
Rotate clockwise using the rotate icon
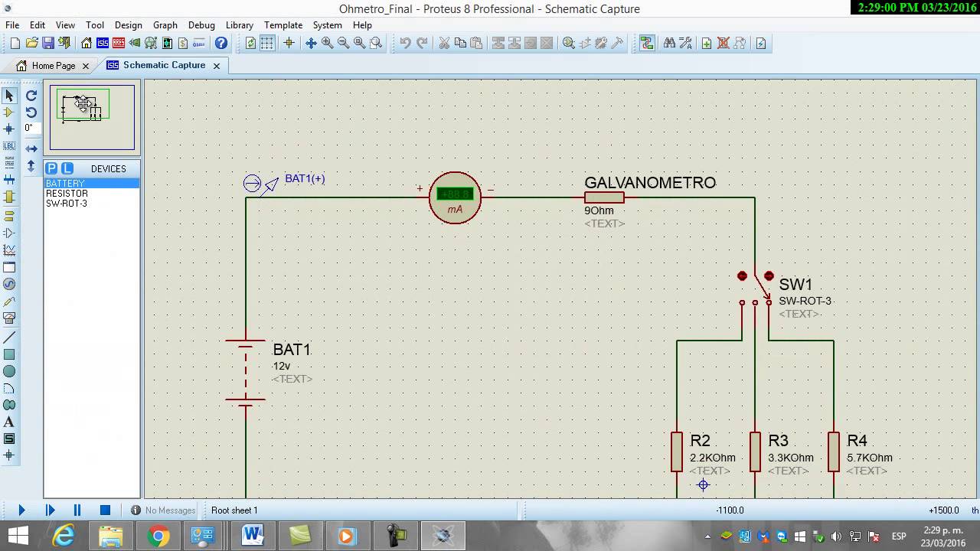(x=31, y=96)
